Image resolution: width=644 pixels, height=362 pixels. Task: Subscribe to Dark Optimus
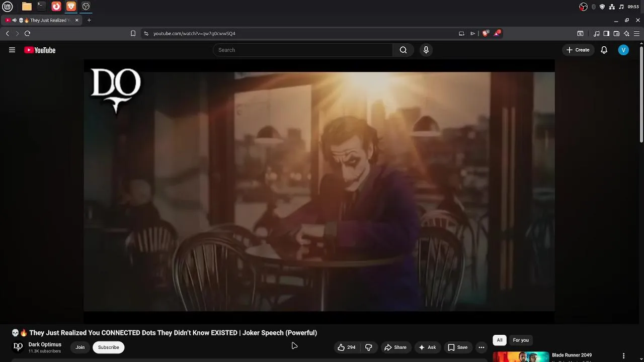109,347
